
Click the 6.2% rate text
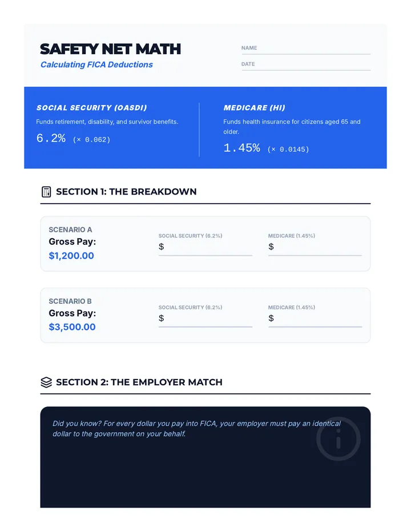51,138
